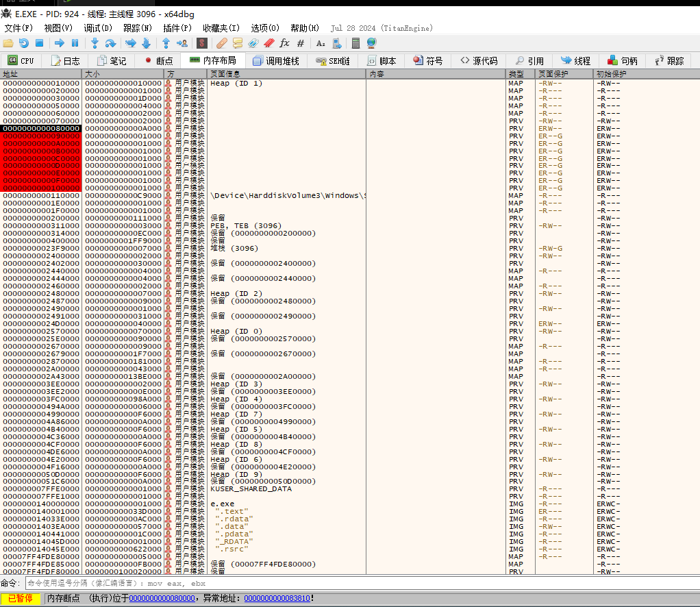Switch to the 符号 tab
The height and width of the screenshot is (607, 700).
pyautogui.click(x=427, y=61)
